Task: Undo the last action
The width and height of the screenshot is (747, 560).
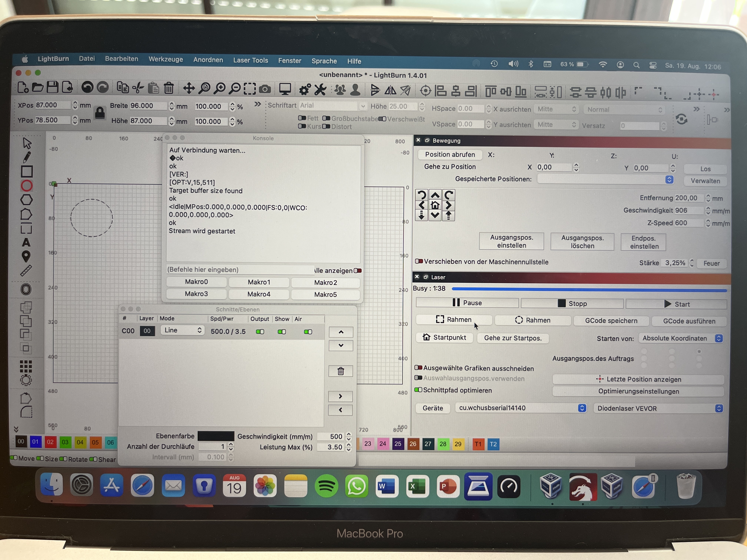Action: point(87,88)
